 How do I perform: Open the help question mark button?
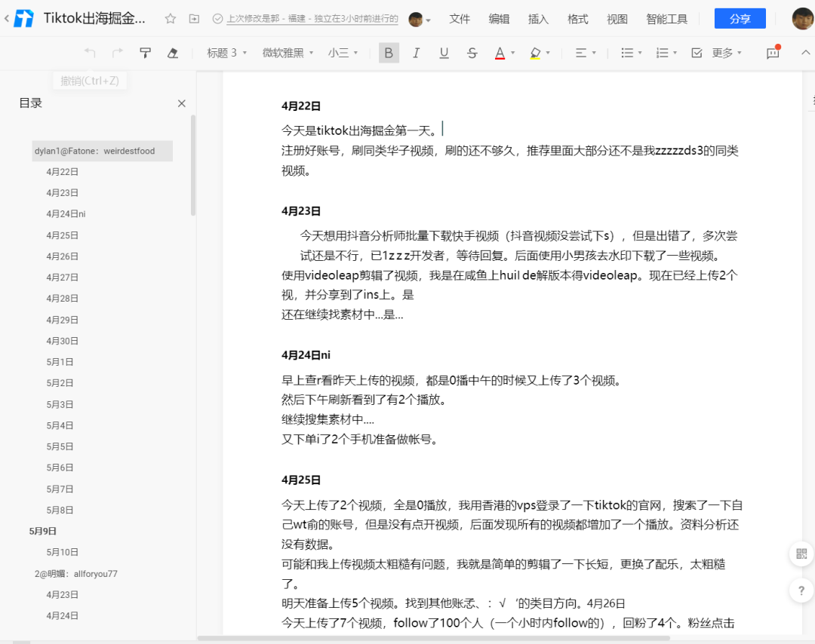pos(801,590)
